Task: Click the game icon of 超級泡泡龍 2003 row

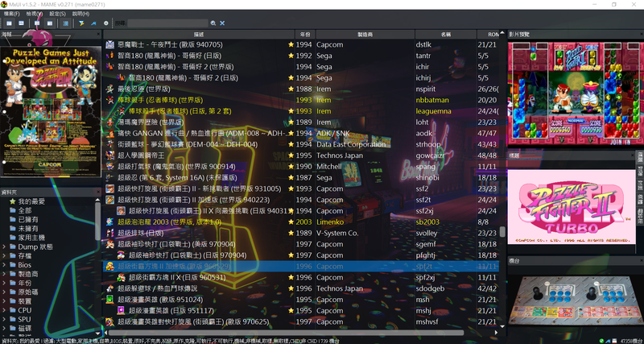Action: pos(109,222)
